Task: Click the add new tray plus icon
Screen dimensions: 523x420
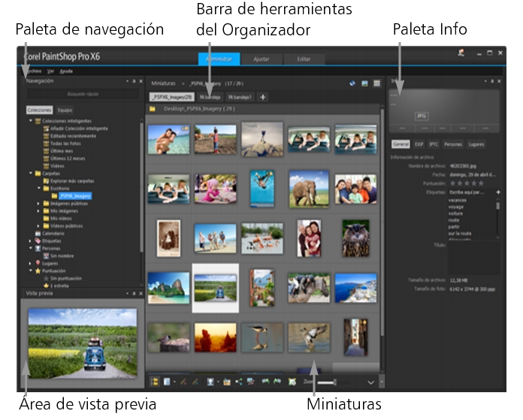Action: click(x=263, y=97)
